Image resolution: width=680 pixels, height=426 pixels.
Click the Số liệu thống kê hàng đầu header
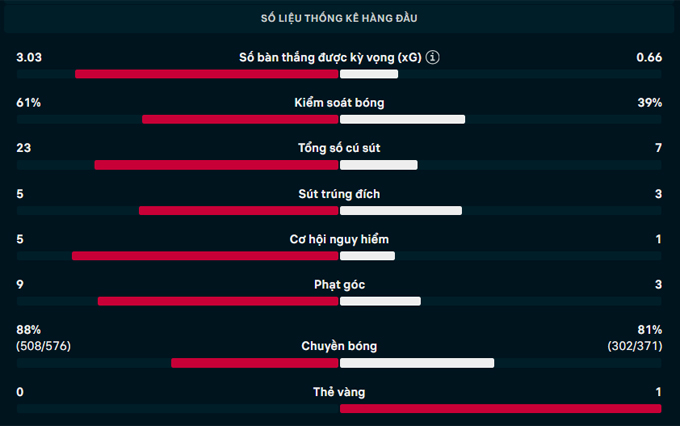pos(339,18)
